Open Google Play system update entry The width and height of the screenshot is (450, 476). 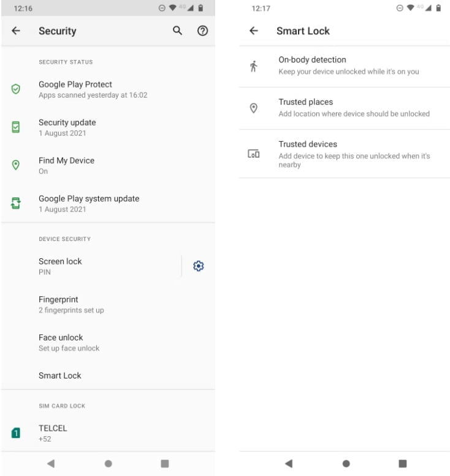108,204
